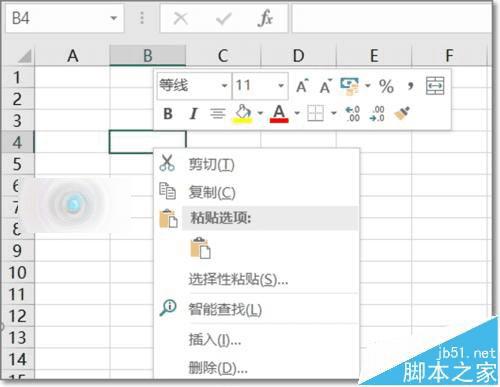Select column C header
The image size is (500, 387).
click(x=223, y=55)
